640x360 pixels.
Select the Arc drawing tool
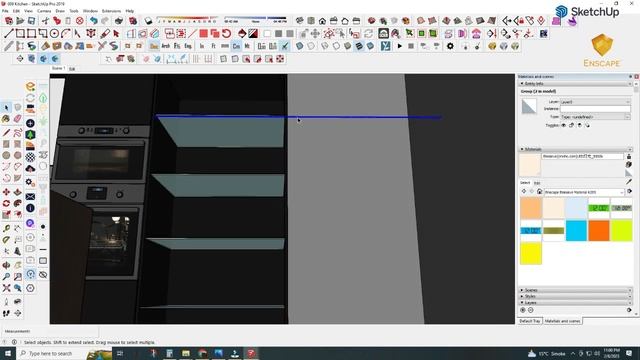[x=66, y=33]
